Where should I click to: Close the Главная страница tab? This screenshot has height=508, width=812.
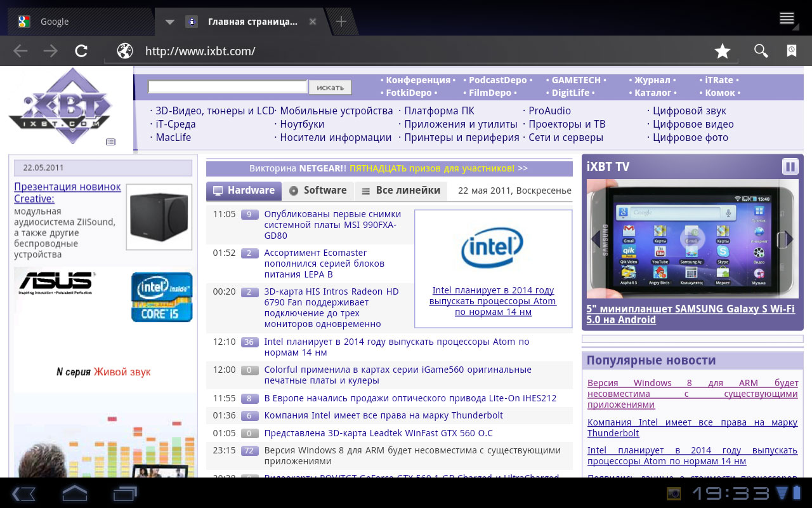point(312,22)
